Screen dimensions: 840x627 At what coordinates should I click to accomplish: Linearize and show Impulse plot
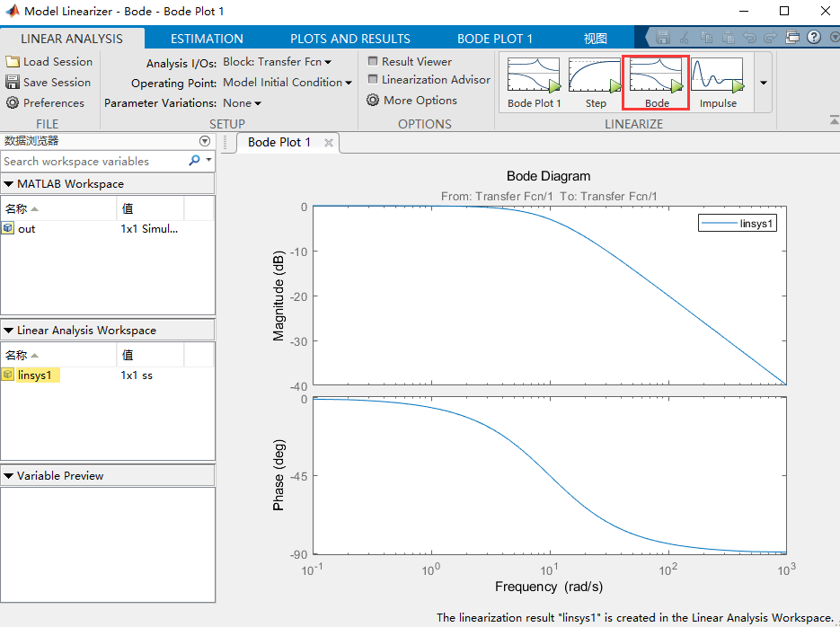(x=718, y=83)
